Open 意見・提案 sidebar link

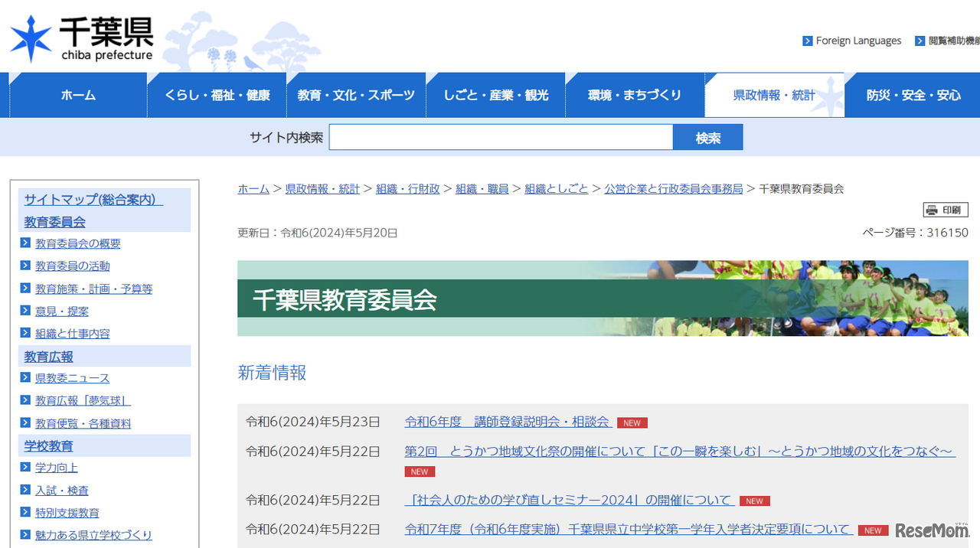(x=62, y=311)
